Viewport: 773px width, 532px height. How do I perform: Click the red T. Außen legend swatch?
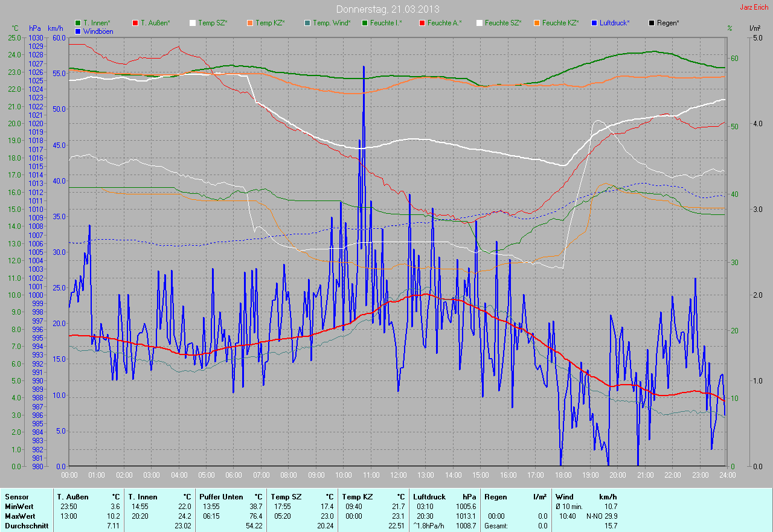135,23
